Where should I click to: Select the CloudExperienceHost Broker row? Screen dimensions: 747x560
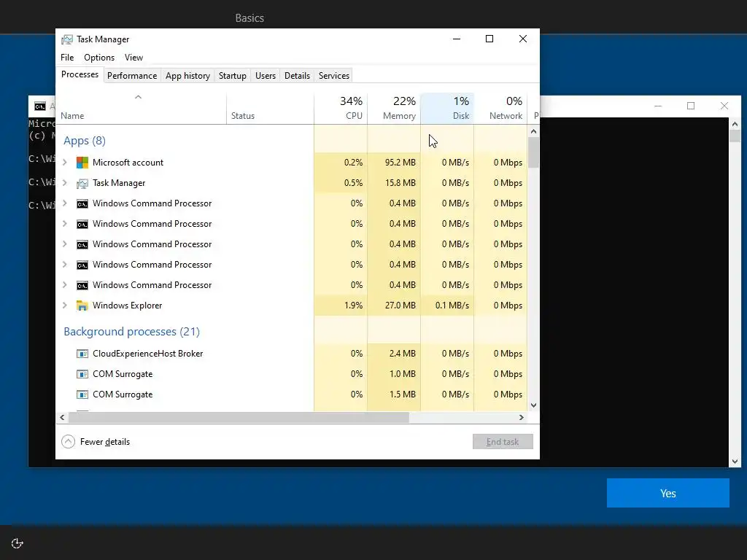[x=292, y=354]
